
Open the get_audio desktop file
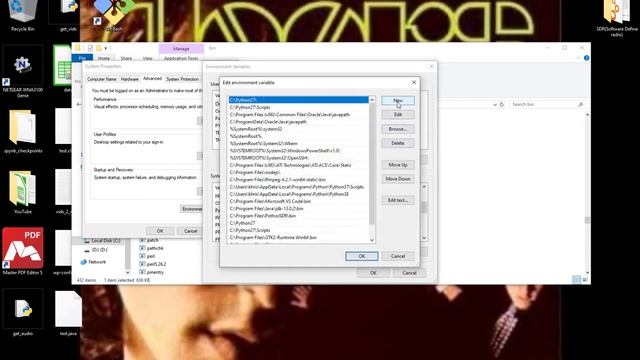pyautogui.click(x=22, y=313)
